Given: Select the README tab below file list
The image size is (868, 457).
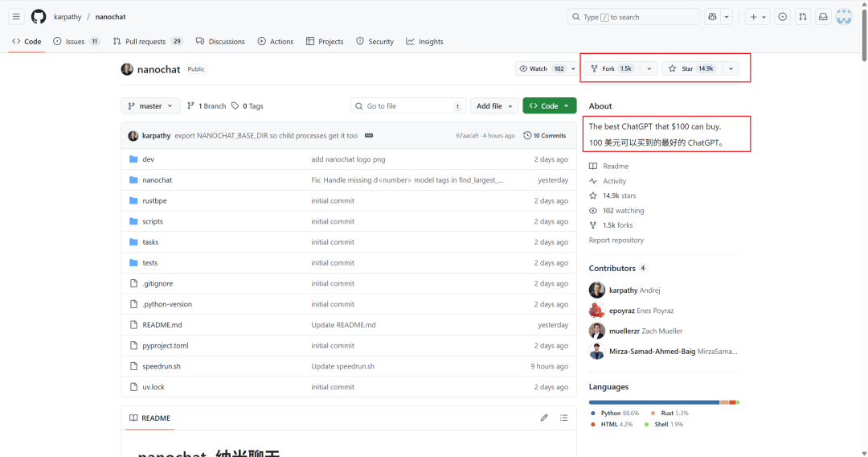Looking at the screenshot, I should tap(149, 418).
